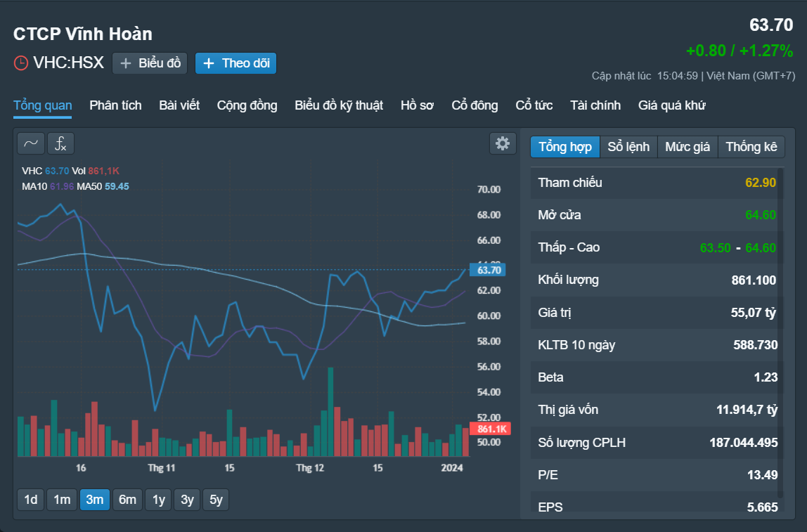View the Cổ tức tab
The image size is (807, 532).
pos(534,105)
